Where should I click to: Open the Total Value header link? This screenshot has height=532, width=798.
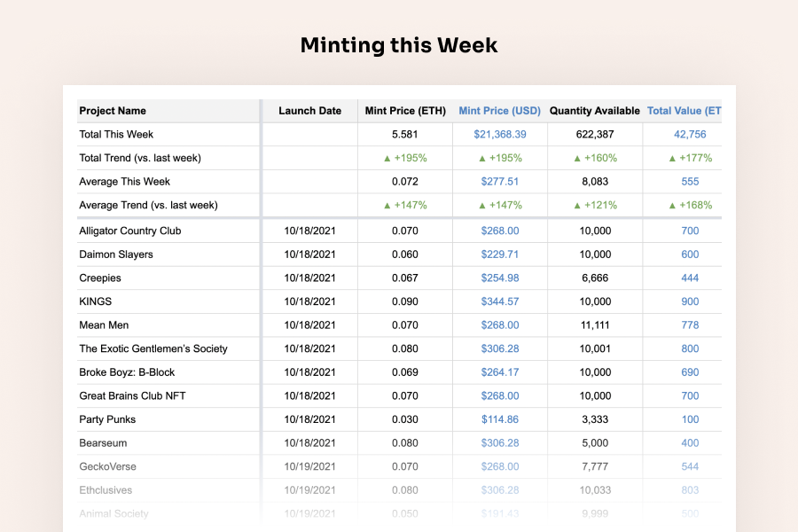685,111
